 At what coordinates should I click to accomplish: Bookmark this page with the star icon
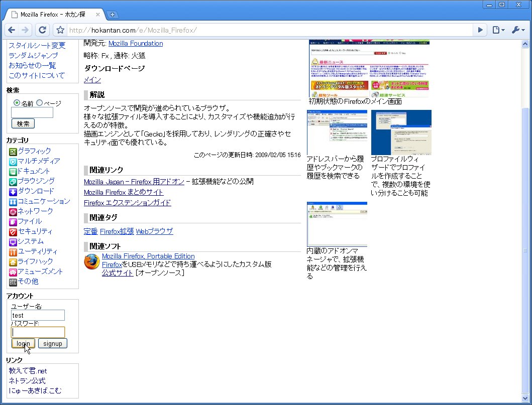(x=60, y=30)
